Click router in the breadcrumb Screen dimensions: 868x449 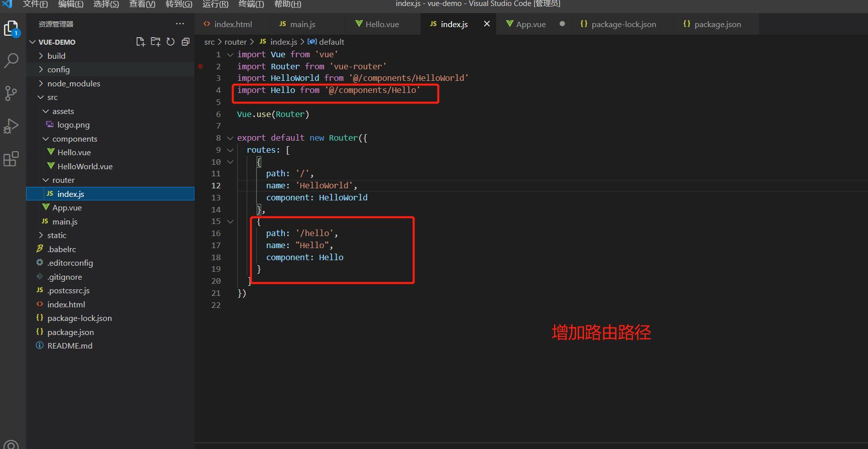(236, 42)
